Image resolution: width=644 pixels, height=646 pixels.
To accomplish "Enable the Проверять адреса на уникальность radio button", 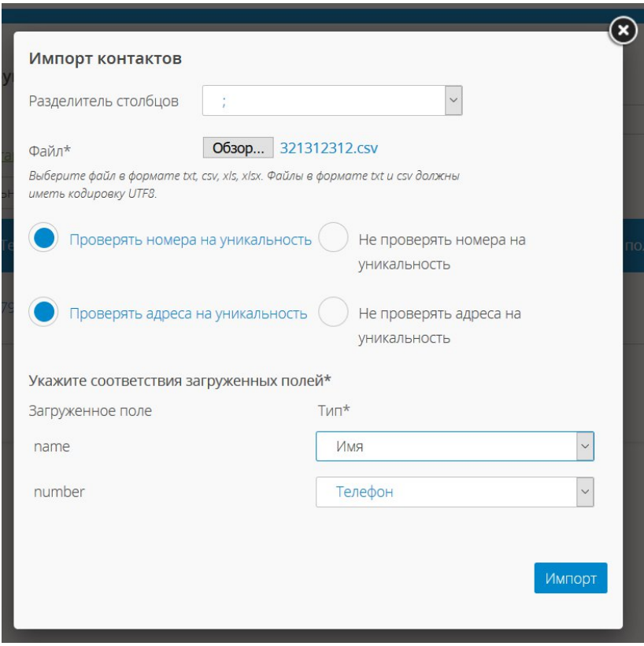I will [44, 313].
